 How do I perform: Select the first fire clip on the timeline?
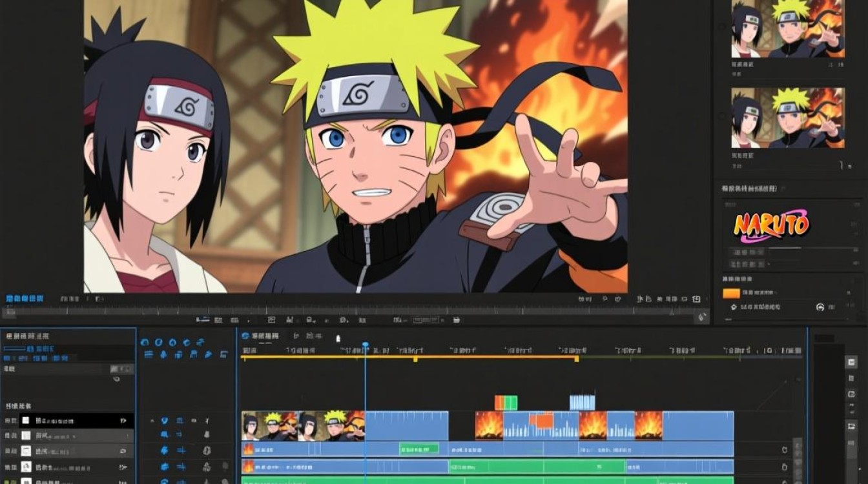(489, 426)
